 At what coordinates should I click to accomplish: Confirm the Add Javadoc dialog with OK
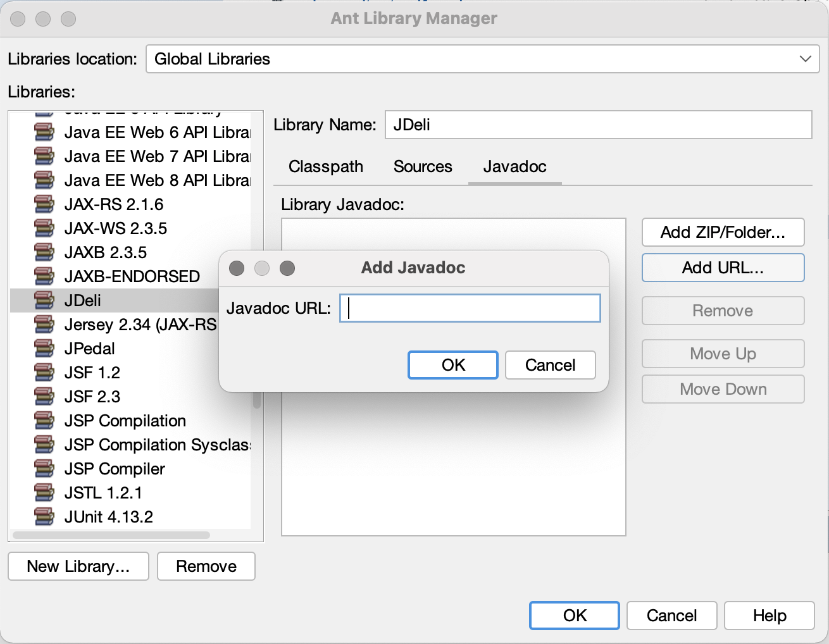(x=452, y=365)
